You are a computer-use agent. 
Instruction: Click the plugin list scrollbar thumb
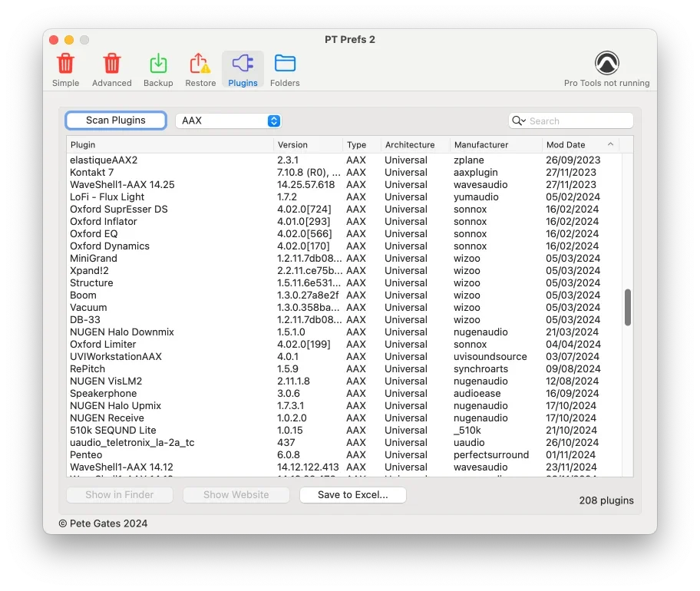(627, 307)
